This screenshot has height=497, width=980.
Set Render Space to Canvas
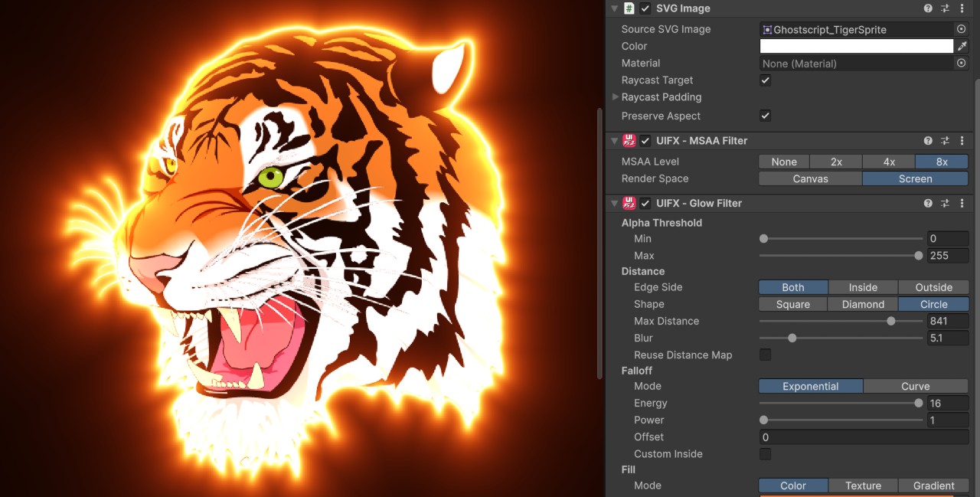(810, 179)
